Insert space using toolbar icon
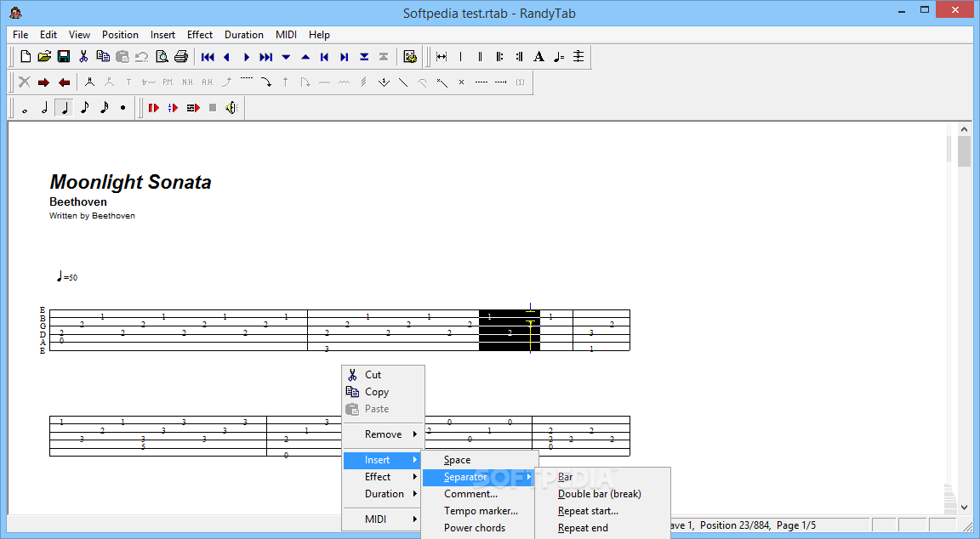 coord(442,57)
